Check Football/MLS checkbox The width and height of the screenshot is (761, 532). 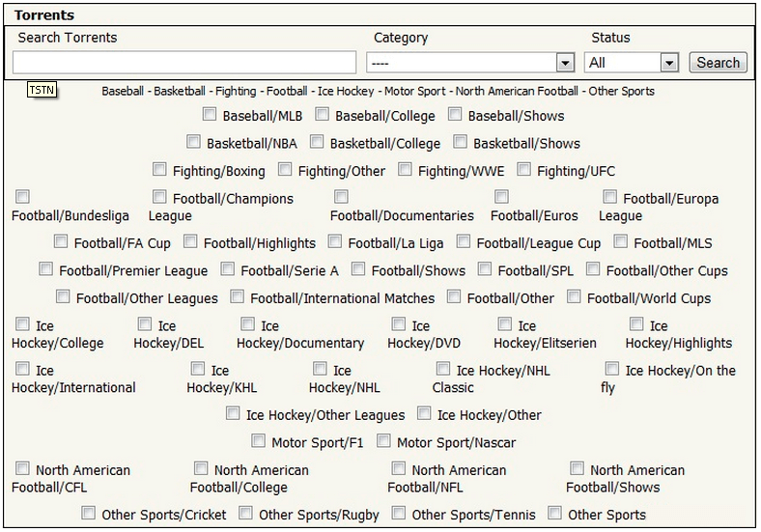[x=621, y=241]
